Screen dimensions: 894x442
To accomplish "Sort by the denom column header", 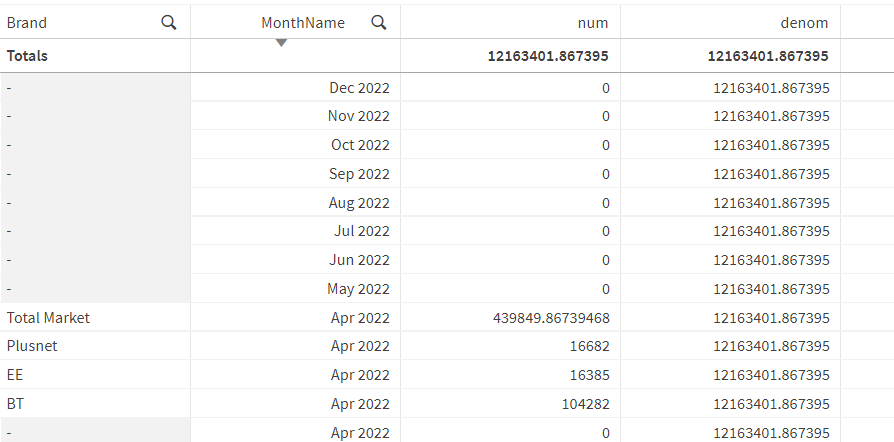I will (x=805, y=22).
